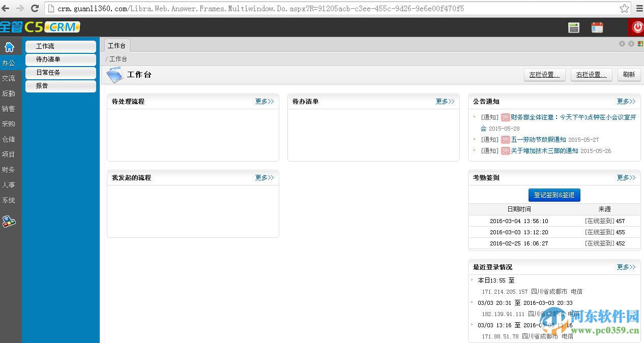Click the home icon in the sidebar

[10, 46]
